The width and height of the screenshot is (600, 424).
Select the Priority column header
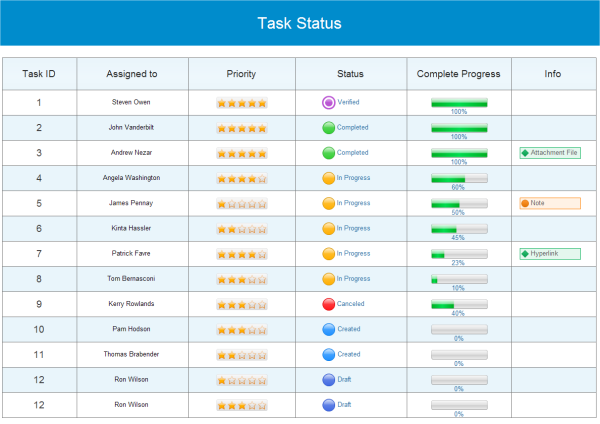[x=241, y=74]
